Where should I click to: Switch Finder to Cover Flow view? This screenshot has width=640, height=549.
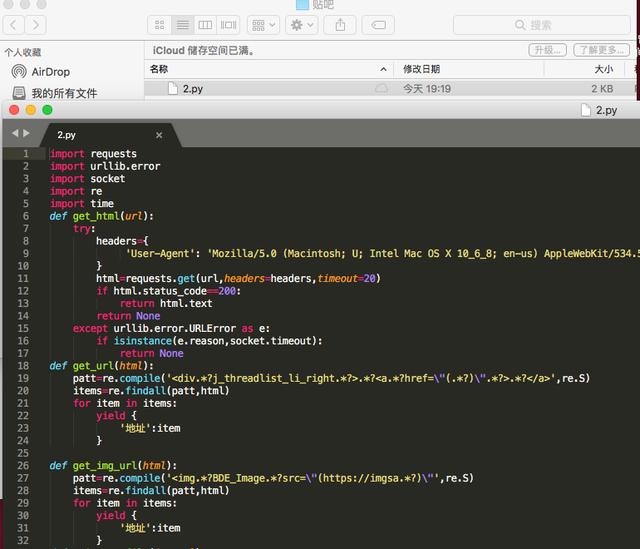pos(229,25)
